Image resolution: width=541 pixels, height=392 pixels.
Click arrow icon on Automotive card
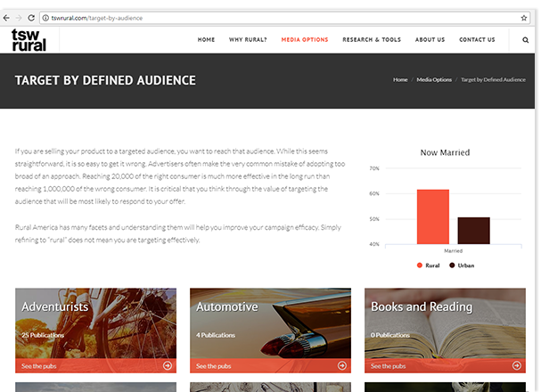point(342,365)
